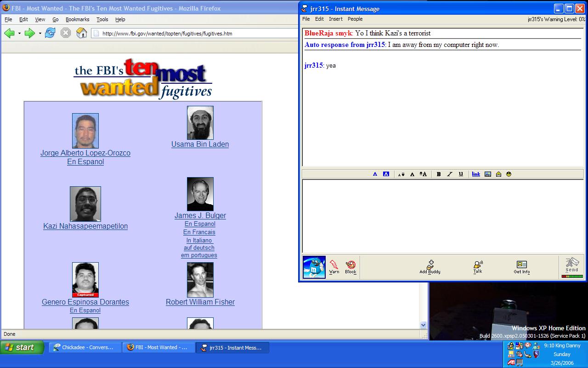The image size is (588, 368).
Task: Switch to Chickadee Conversation taskbar window
Action: click(86, 347)
